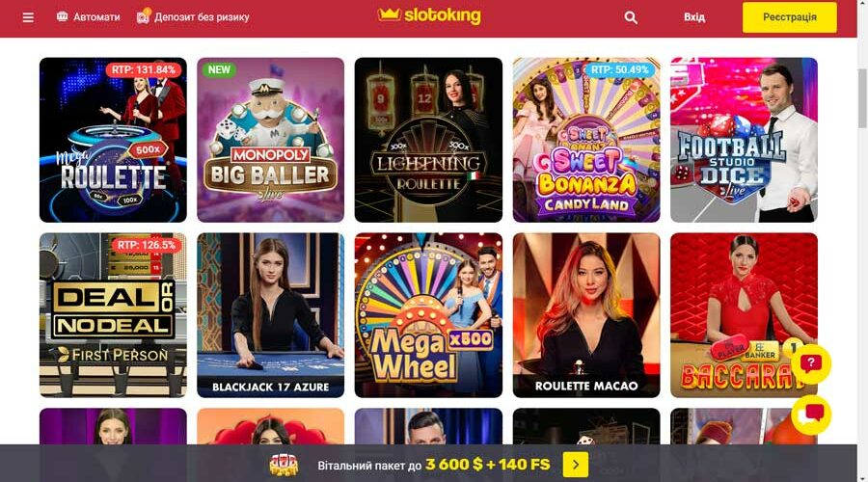
Task: Open the live chat bubble
Action: click(x=811, y=415)
